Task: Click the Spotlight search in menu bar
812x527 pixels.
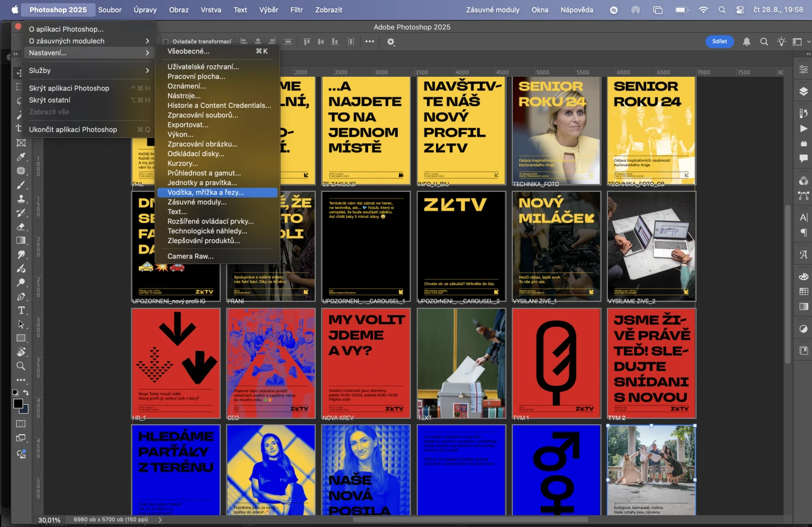Action: tap(722, 10)
